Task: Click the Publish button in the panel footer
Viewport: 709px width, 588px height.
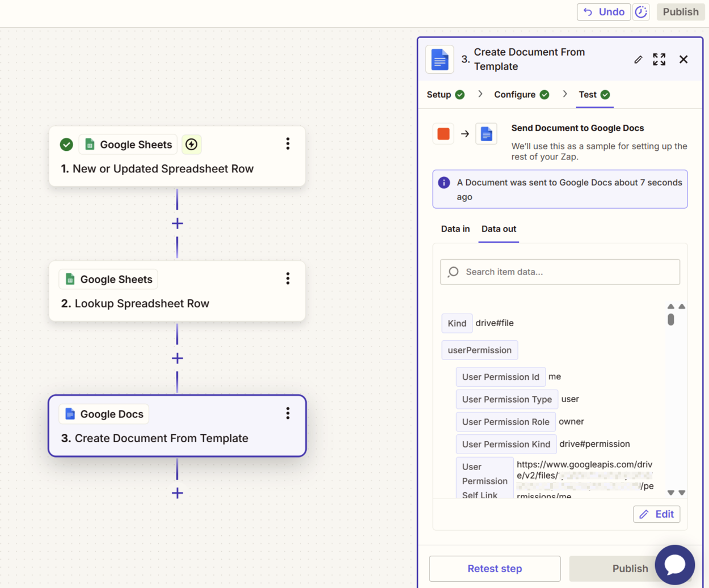Action: (x=630, y=569)
